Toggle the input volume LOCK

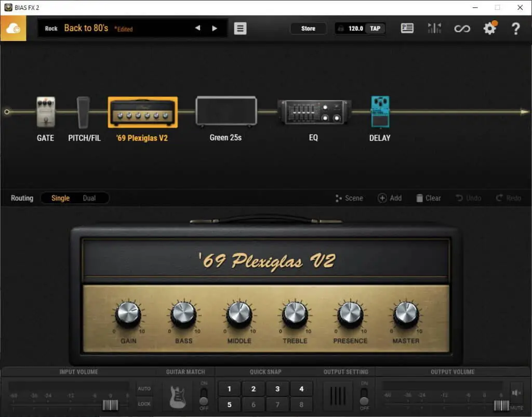click(144, 404)
